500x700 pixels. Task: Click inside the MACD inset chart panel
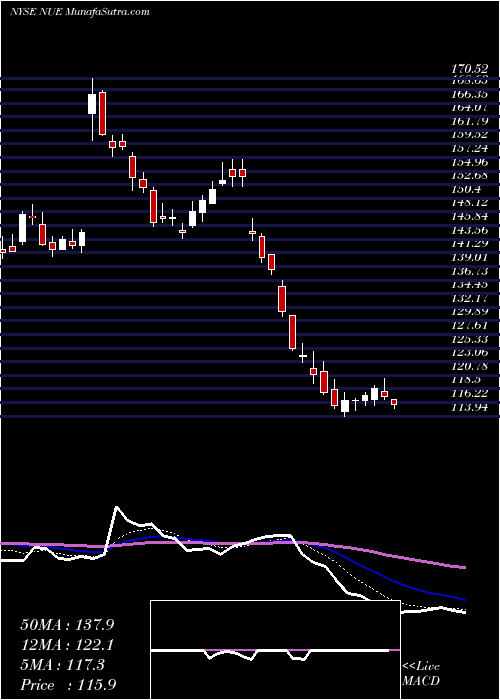[x=275, y=650]
